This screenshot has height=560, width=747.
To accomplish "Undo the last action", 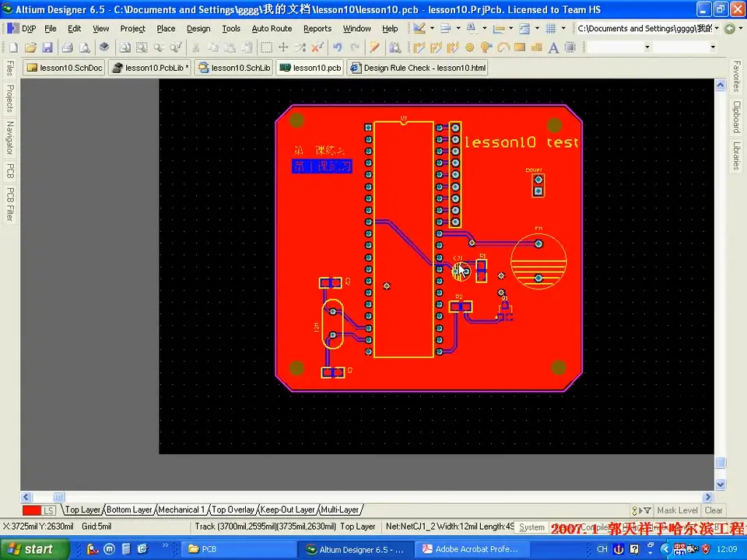I will tap(338, 47).
